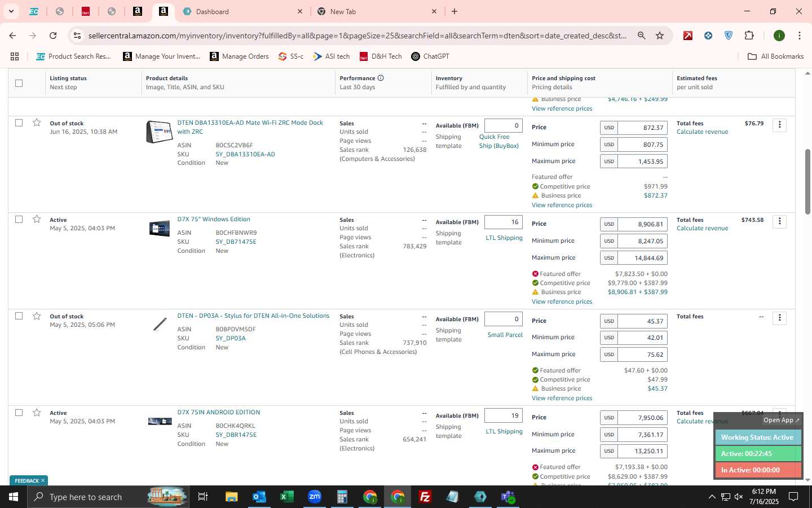
Task: Click the Performance info icon
Action: pos(381,78)
